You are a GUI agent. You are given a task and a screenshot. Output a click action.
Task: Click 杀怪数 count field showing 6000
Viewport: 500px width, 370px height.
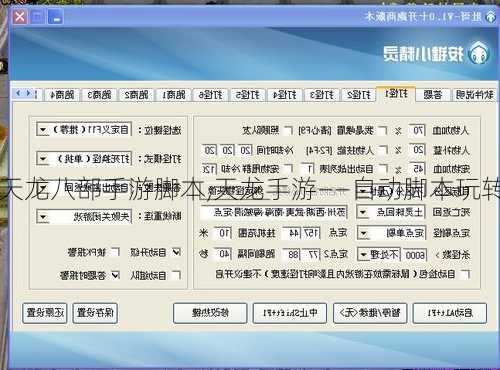(415, 255)
